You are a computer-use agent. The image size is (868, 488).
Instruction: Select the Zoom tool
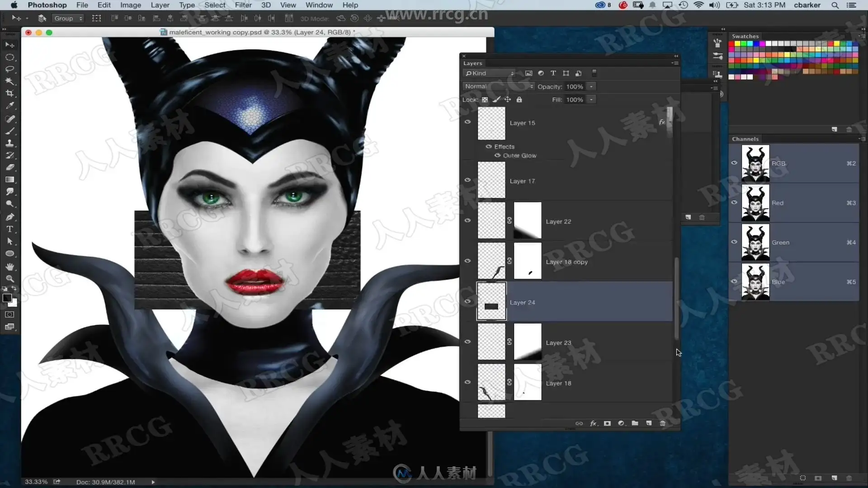tap(10, 279)
